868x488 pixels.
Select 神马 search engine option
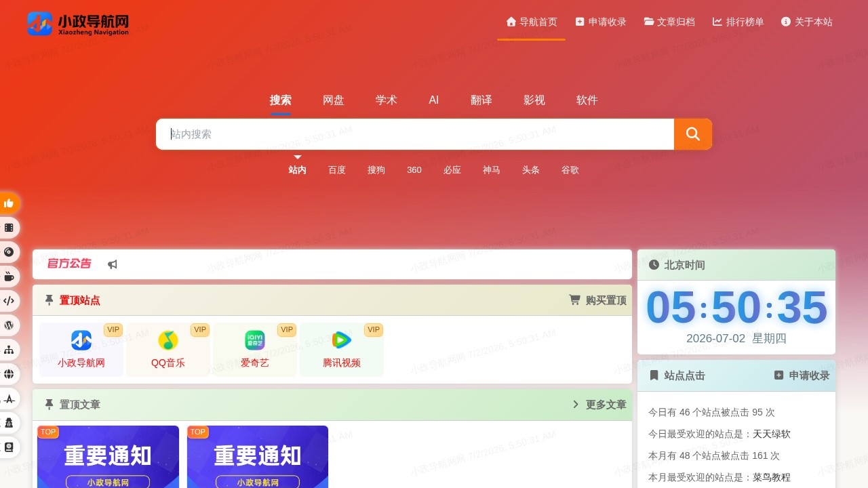point(492,170)
